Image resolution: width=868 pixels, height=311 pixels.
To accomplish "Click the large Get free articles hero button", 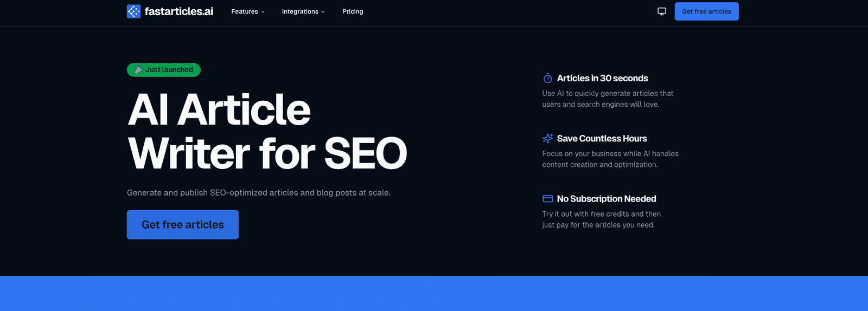I will click(183, 225).
